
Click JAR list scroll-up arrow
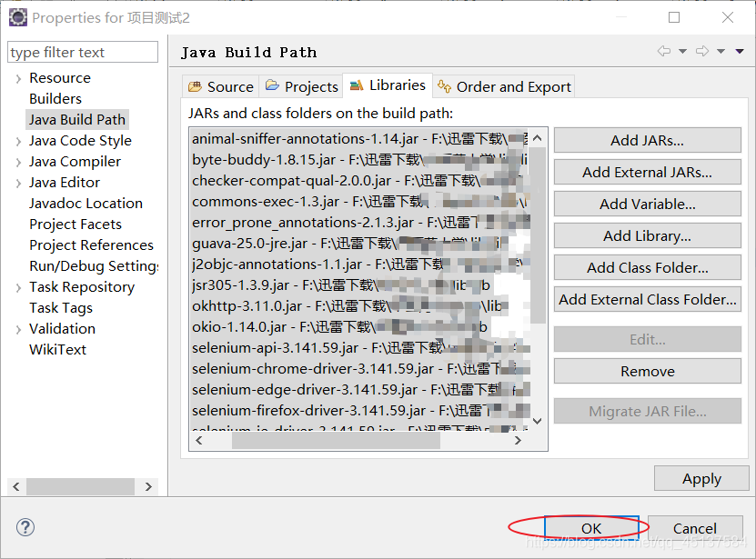coord(538,138)
